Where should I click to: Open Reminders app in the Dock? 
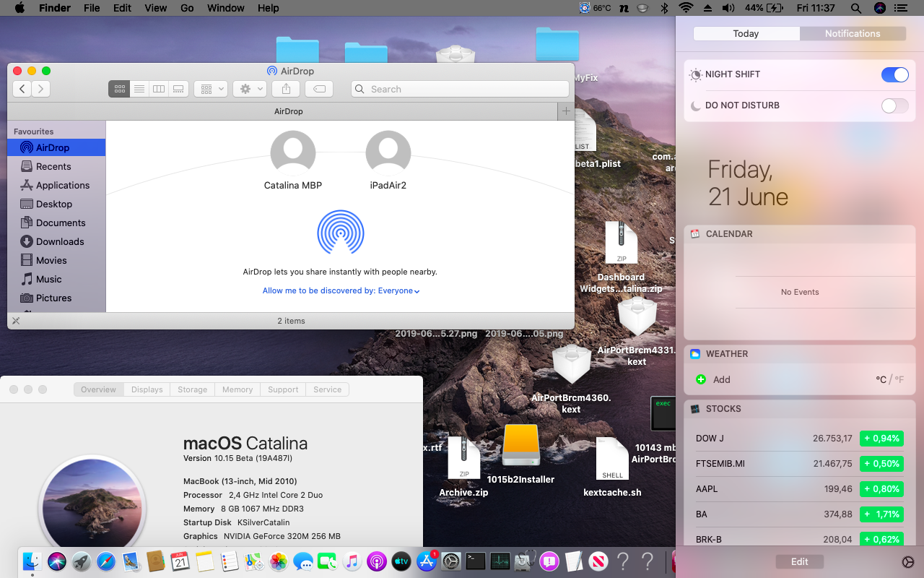[230, 561]
